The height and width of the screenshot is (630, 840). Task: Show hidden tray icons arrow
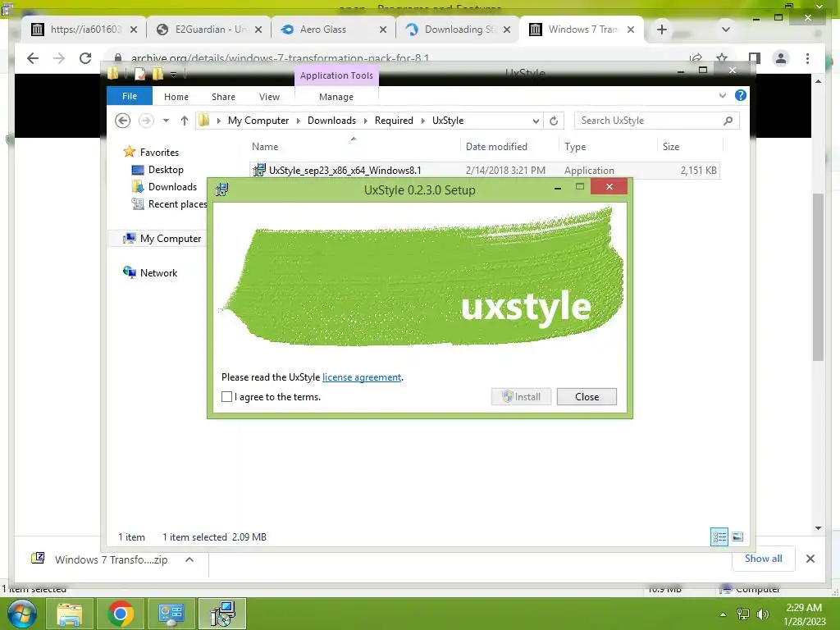pyautogui.click(x=723, y=614)
